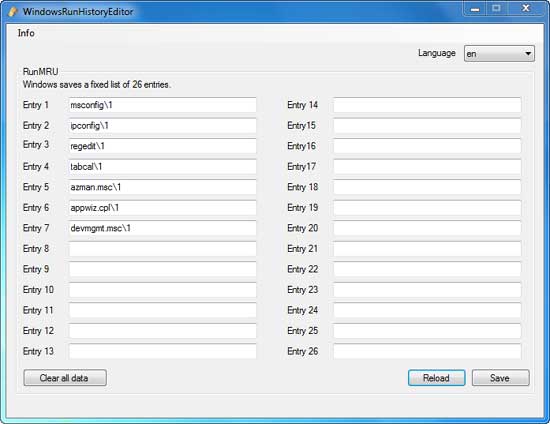Select the Entry 5 field containing azman.msc\1
Screen dimensions: 550x424
pyautogui.click(x=162, y=187)
